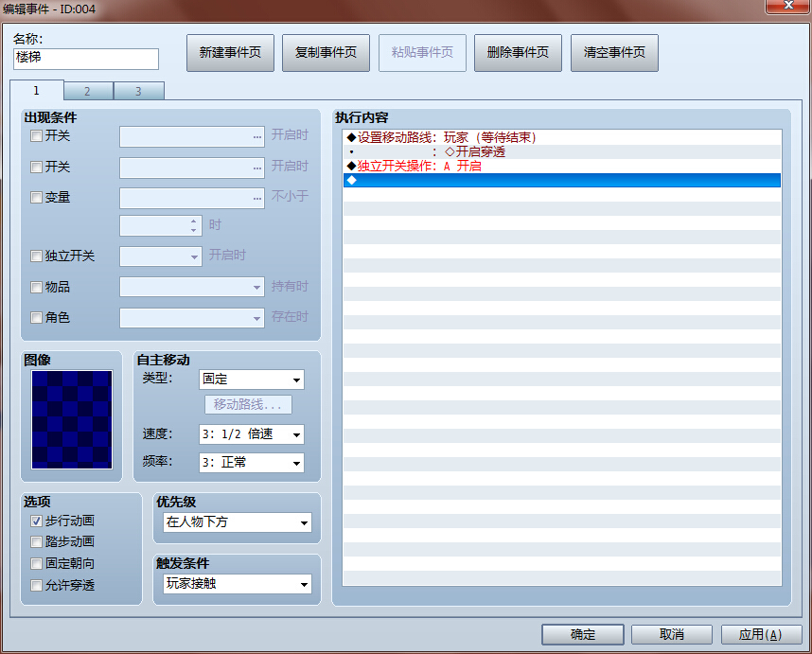Enable the 独立开关 condition checkbox

click(x=36, y=256)
